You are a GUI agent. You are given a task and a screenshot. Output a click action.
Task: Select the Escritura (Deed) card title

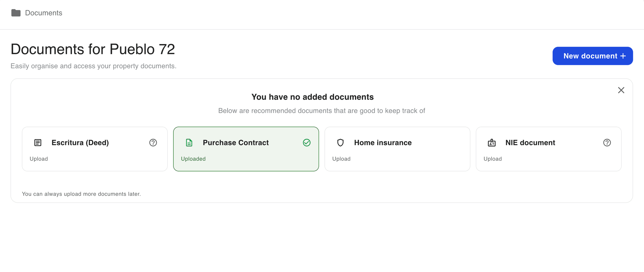(x=80, y=143)
